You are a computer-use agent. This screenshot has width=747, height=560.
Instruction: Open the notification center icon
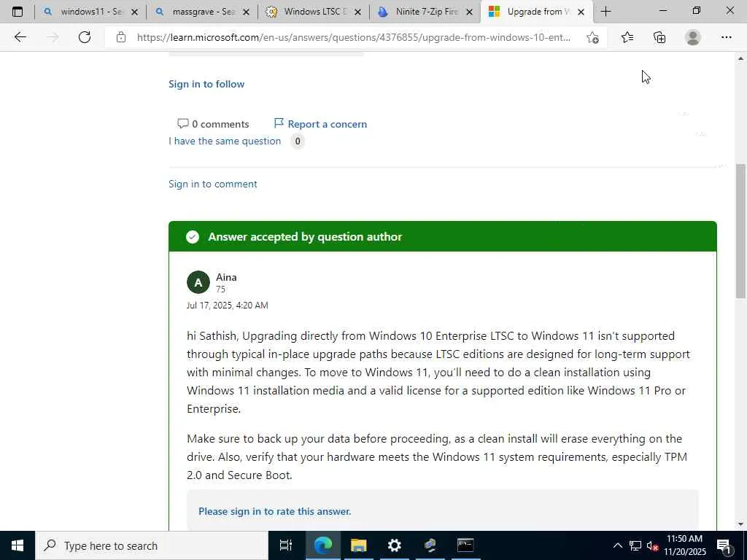point(724,545)
